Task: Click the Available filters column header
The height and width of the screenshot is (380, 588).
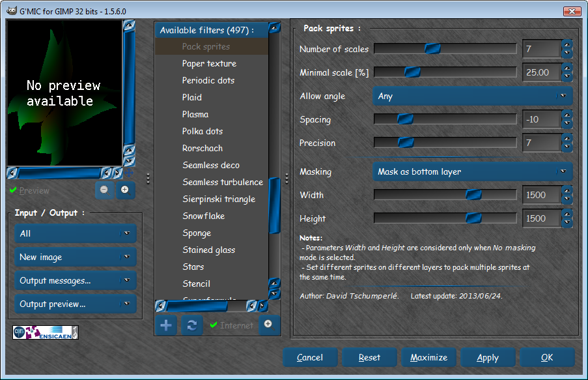Action: click(x=212, y=30)
